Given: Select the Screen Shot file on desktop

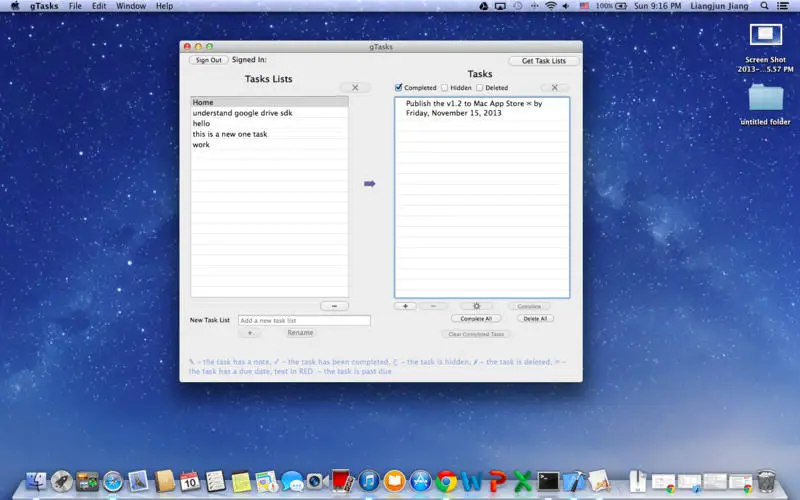Looking at the screenshot, I should pos(765,48).
